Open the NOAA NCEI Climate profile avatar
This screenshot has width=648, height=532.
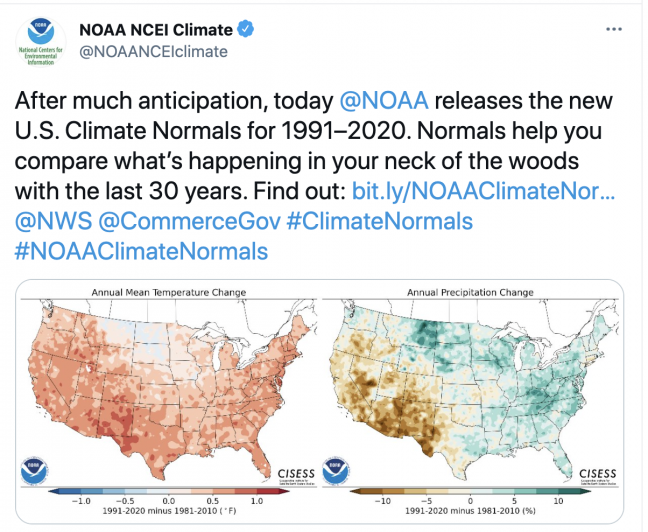[41, 41]
